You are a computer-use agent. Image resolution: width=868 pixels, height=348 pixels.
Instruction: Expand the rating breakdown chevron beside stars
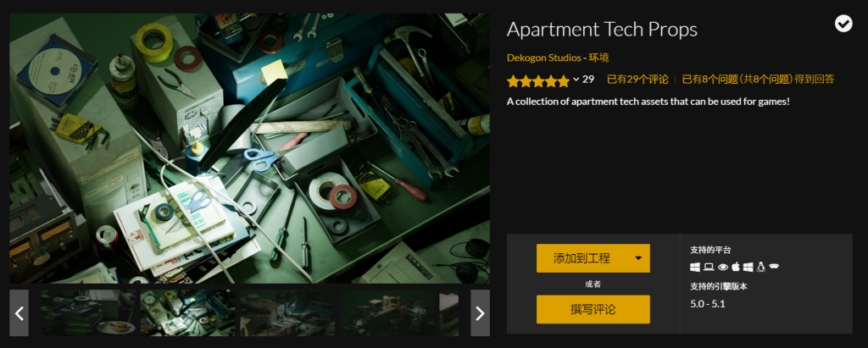[x=576, y=80]
